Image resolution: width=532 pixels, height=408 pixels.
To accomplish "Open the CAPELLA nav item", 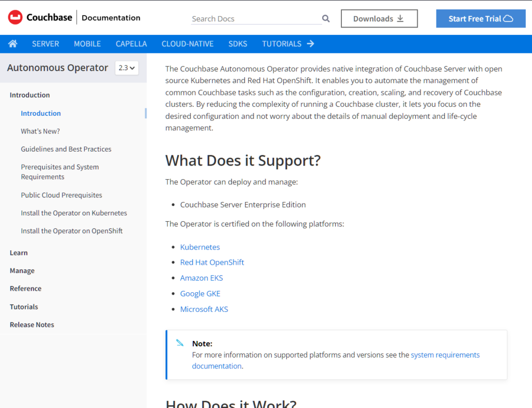I will tap(131, 44).
